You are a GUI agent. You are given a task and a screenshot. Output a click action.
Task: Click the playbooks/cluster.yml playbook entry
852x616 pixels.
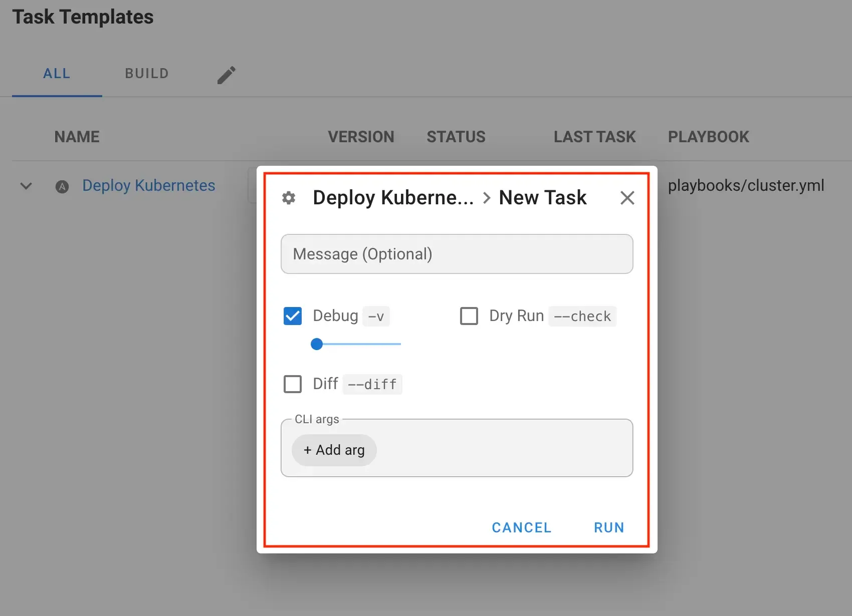pos(746,185)
